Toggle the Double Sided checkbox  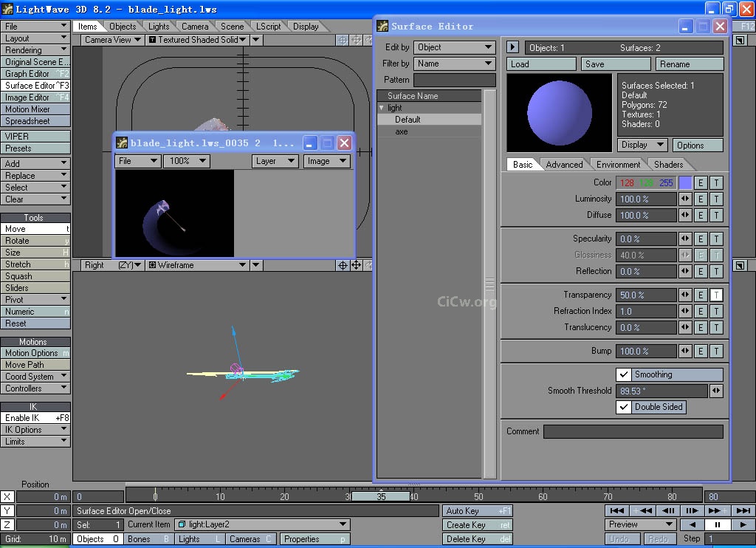623,407
